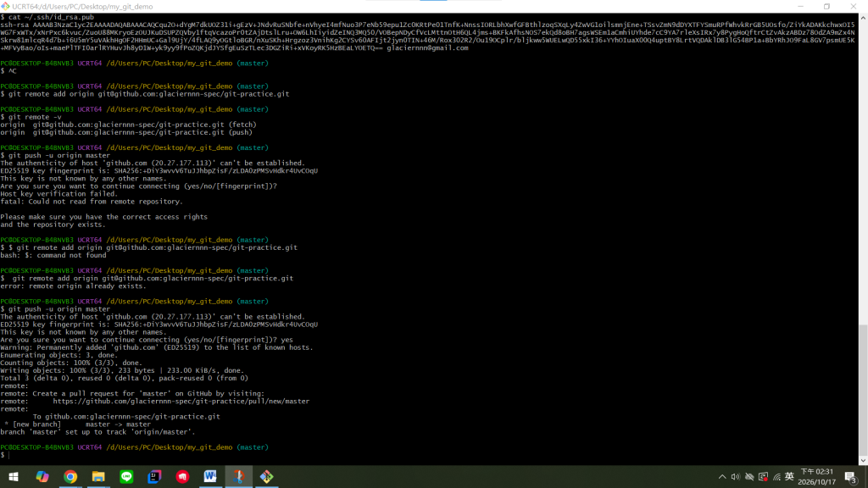
Task: Open the Windows Start menu
Action: pos(14,477)
